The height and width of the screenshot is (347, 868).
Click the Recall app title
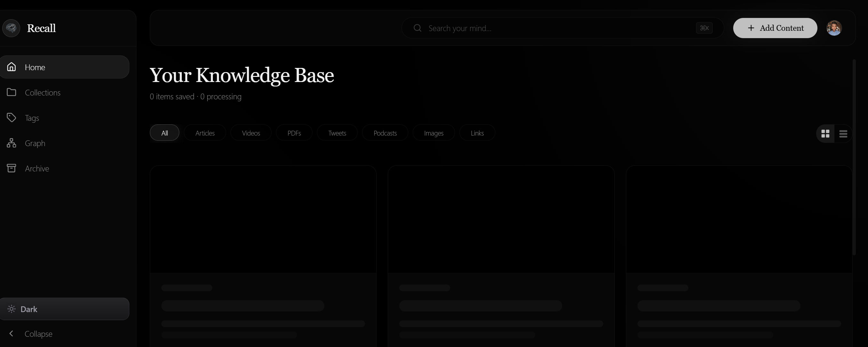(41, 28)
